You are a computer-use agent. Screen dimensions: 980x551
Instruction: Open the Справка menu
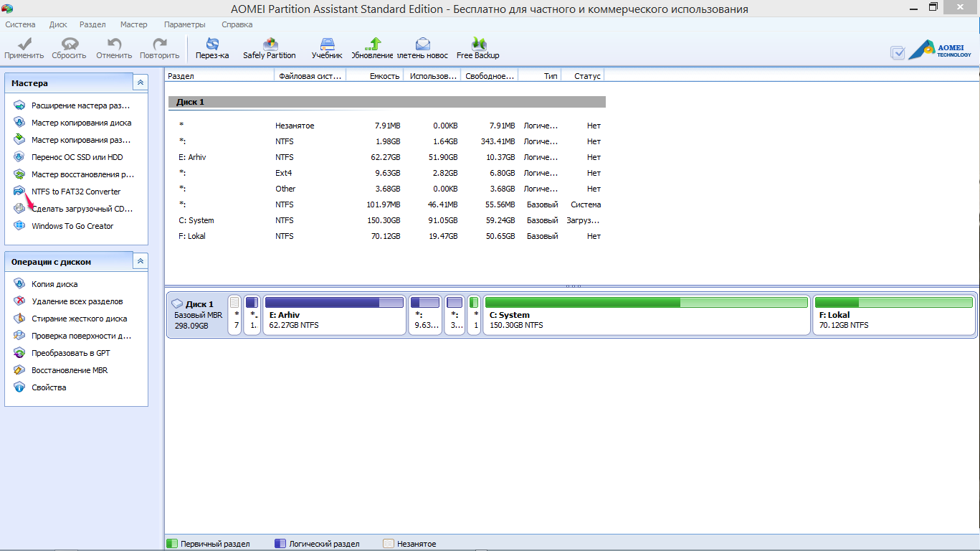click(237, 24)
